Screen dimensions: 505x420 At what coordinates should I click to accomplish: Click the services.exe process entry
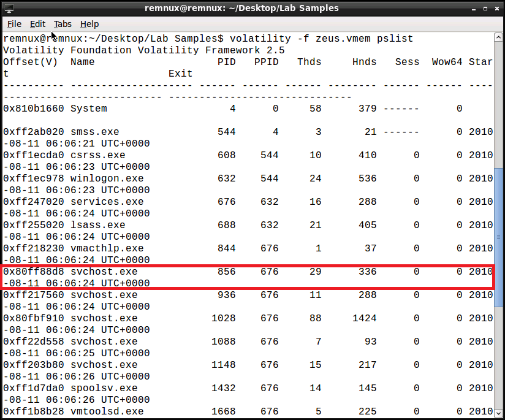point(107,202)
